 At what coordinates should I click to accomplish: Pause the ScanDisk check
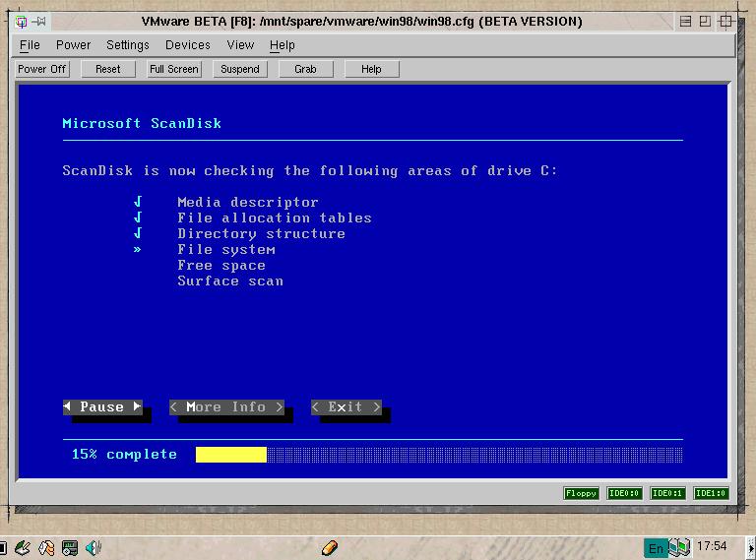pos(102,407)
